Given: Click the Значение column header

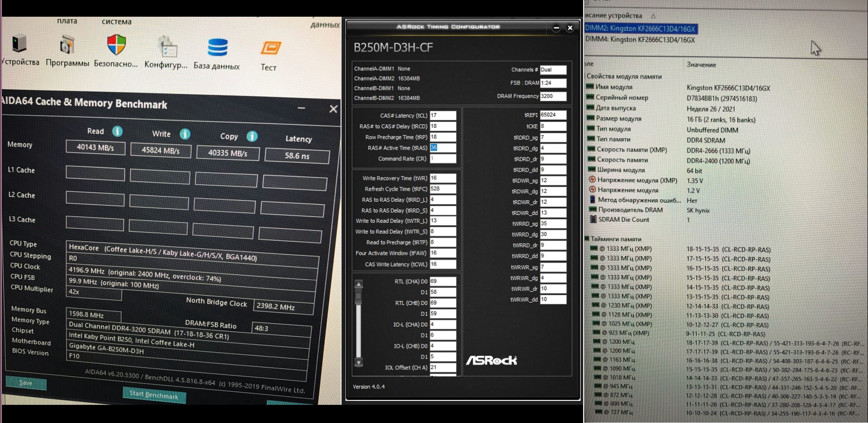Looking at the screenshot, I should pyautogui.click(x=701, y=65).
